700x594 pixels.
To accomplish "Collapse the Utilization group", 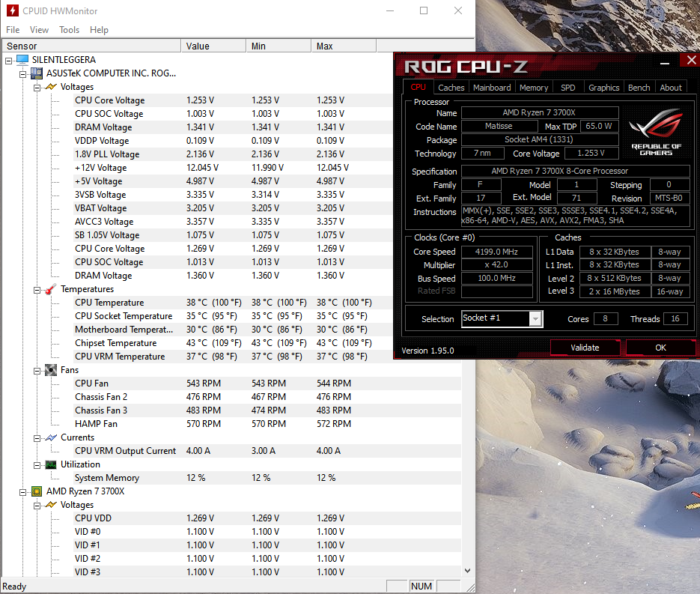I will tap(37, 465).
